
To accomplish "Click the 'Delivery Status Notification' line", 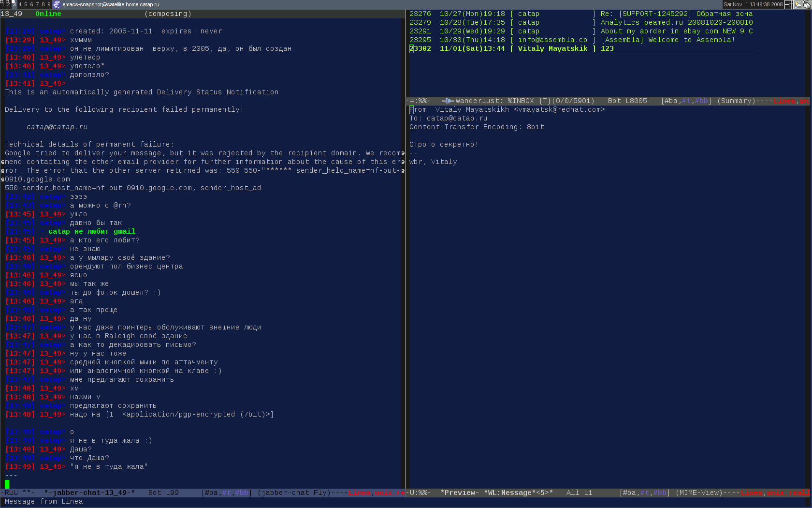I will point(142,92).
